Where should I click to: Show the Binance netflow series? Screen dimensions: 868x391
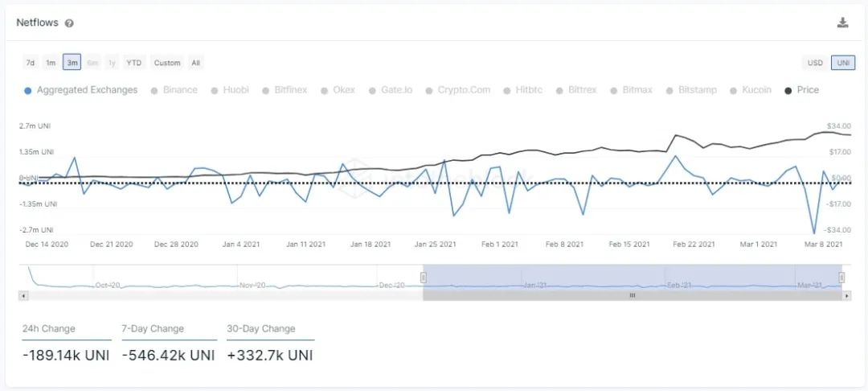(x=174, y=90)
